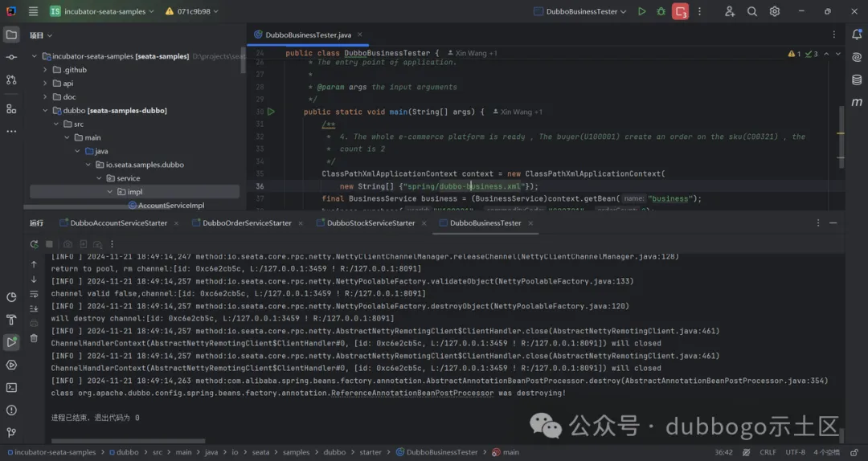
Task: Collapse the dubbo [seata-samples-dubbo] folder
Action: point(46,111)
